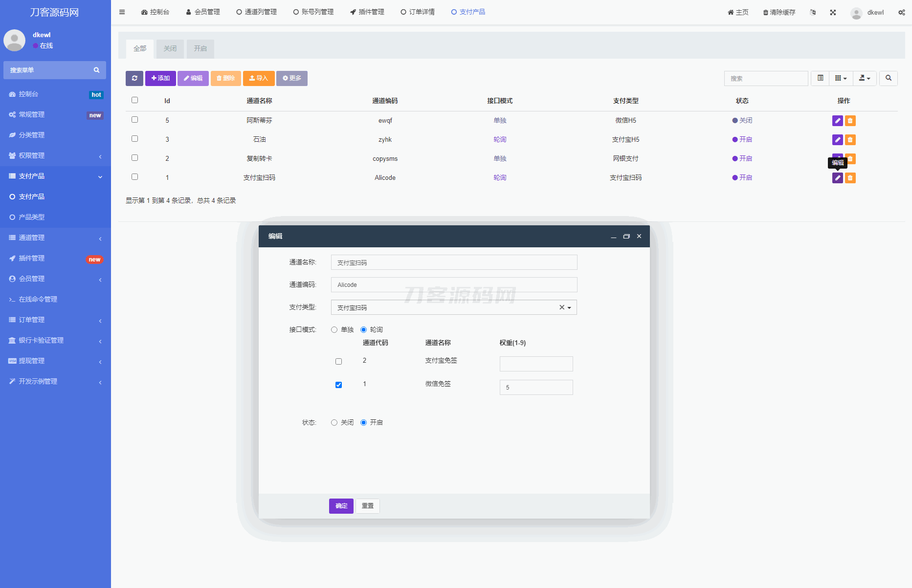Image resolution: width=912 pixels, height=588 pixels.
Task: Open the columns grid dropdown
Action: pyautogui.click(x=841, y=78)
